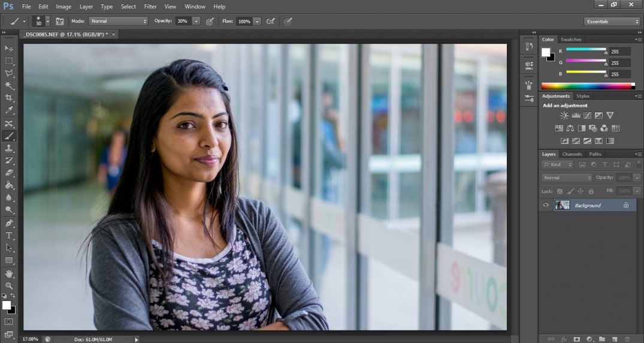Viewport: 644px width, 343px height.
Task: Select the History Brush tool
Action: click(x=8, y=160)
